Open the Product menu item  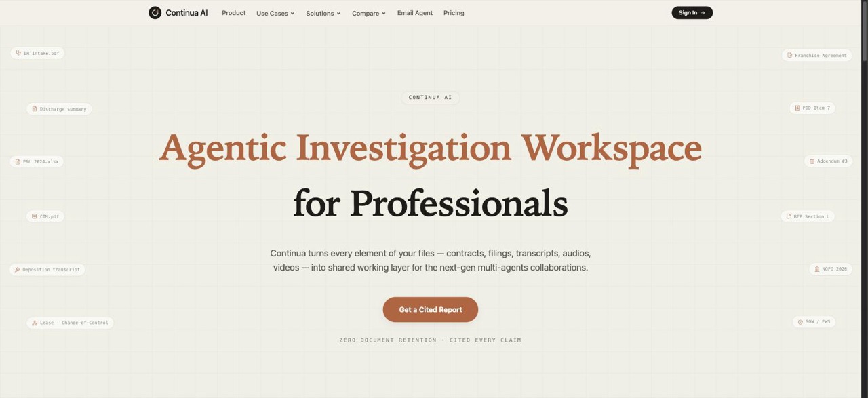point(234,13)
